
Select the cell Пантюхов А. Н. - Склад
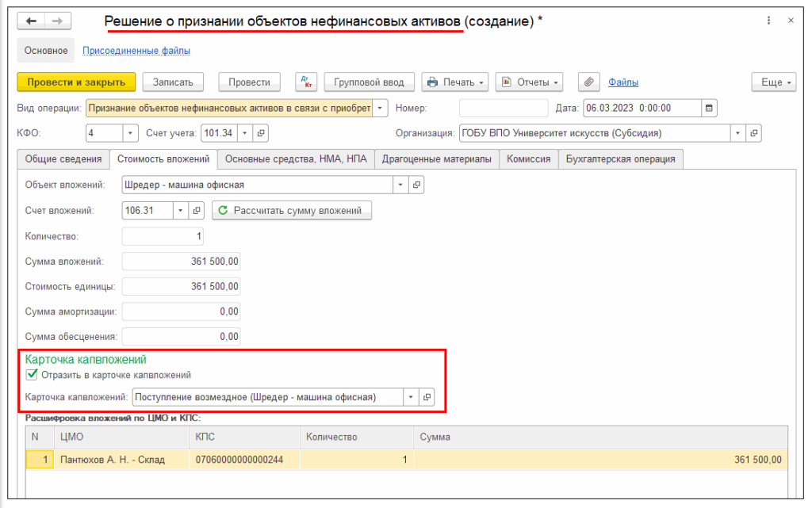click(x=121, y=460)
